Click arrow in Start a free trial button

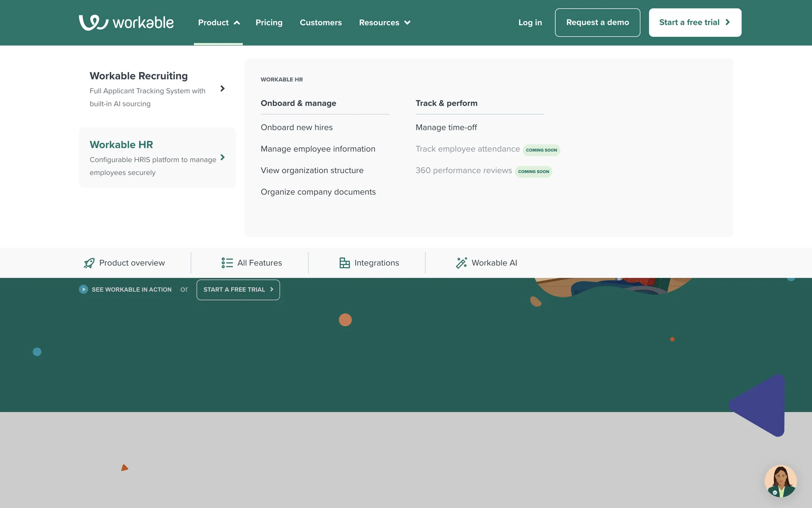[728, 22]
